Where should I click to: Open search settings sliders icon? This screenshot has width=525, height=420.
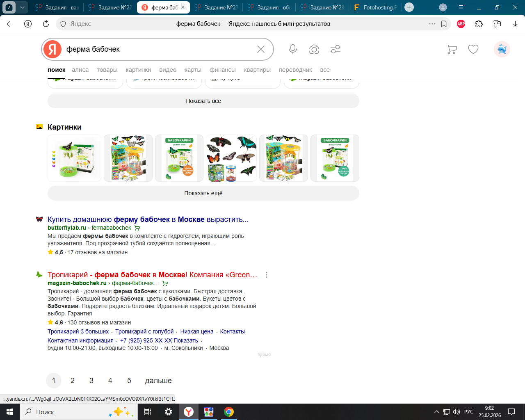tap(336, 49)
